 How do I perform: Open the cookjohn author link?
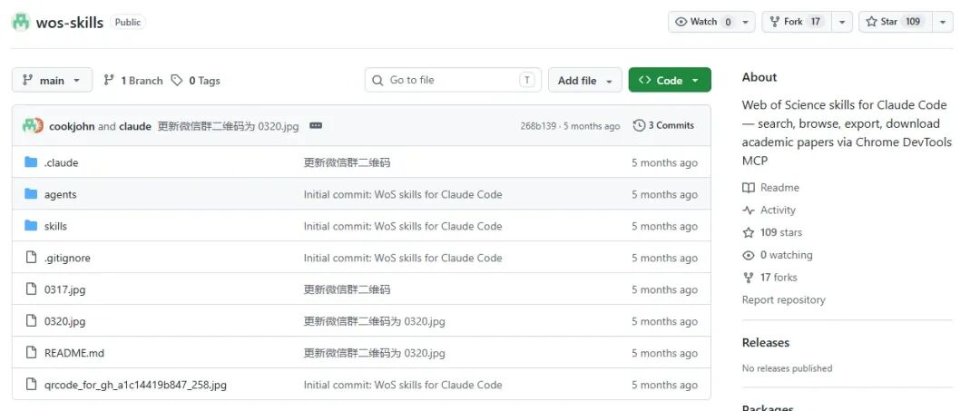pyautogui.click(x=72, y=126)
